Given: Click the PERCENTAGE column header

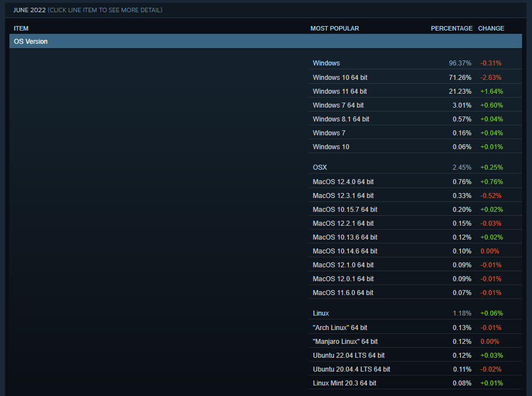Looking at the screenshot, I should (452, 28).
